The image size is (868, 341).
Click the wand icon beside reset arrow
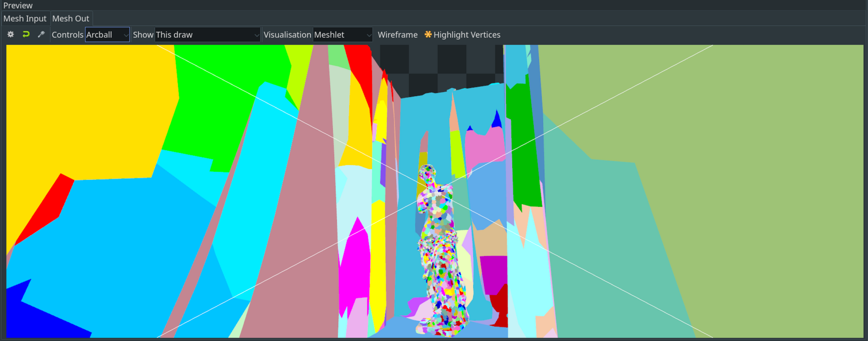tap(41, 35)
